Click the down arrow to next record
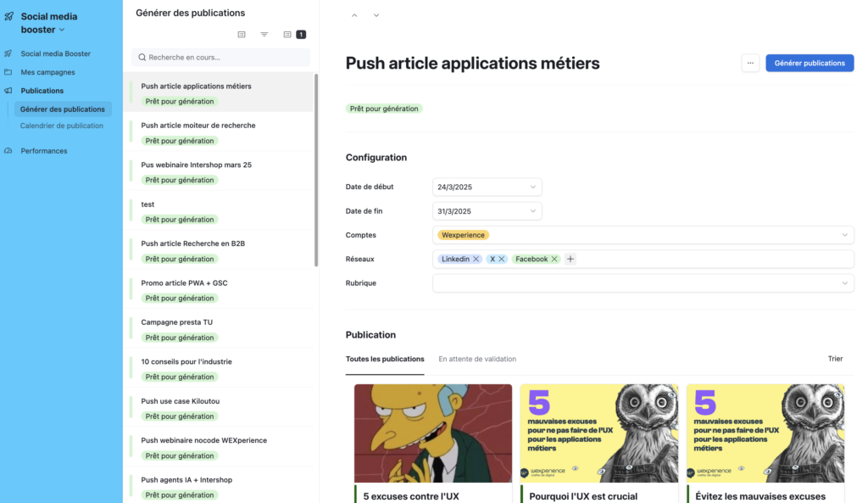The image size is (868, 503). [x=376, y=15]
